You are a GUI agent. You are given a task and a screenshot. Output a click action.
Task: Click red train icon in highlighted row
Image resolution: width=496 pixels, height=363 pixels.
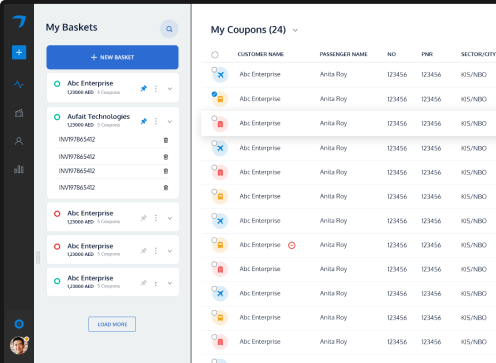pyautogui.click(x=220, y=124)
